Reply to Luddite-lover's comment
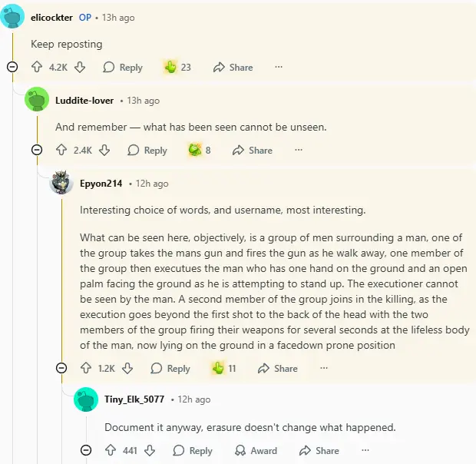The height and width of the screenshot is (464, 476). pos(147,151)
